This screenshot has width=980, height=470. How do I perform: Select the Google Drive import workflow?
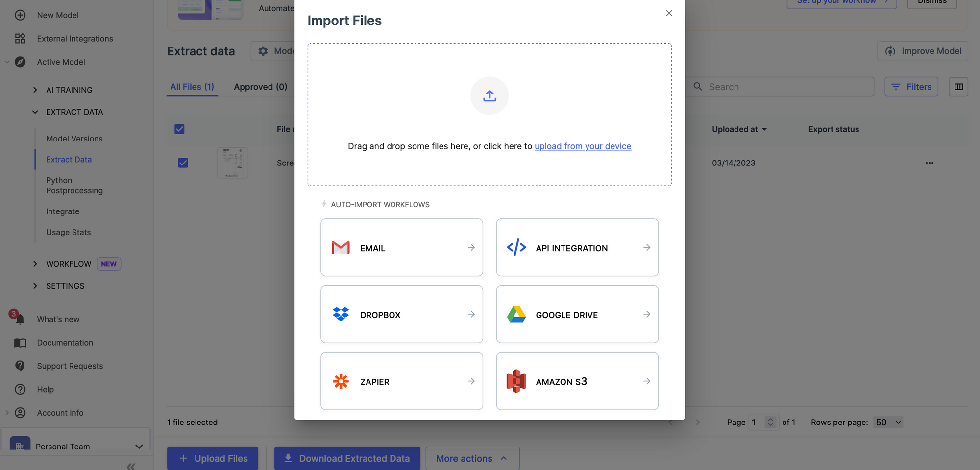click(x=577, y=314)
